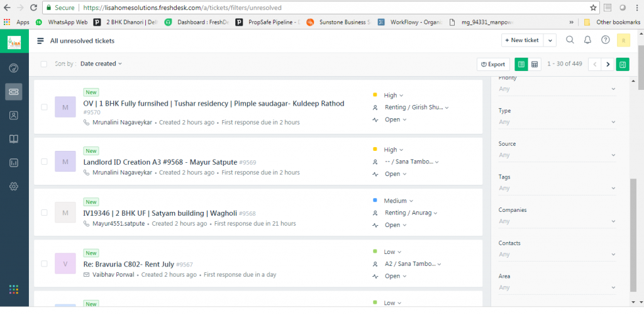
Task: Click browser back arrow
Action: [7, 8]
